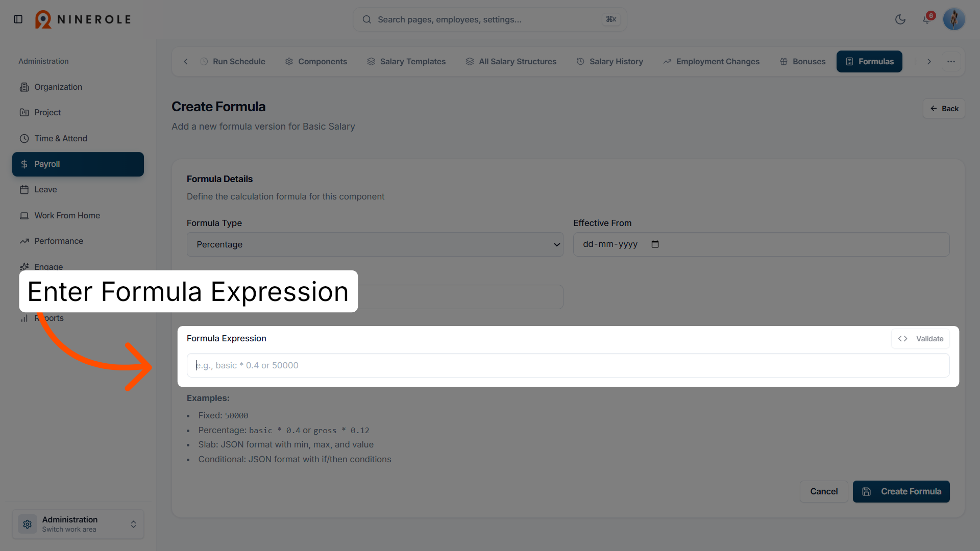Open Organization in the sidebar
Image resolution: width=980 pixels, height=551 pixels.
click(78, 87)
